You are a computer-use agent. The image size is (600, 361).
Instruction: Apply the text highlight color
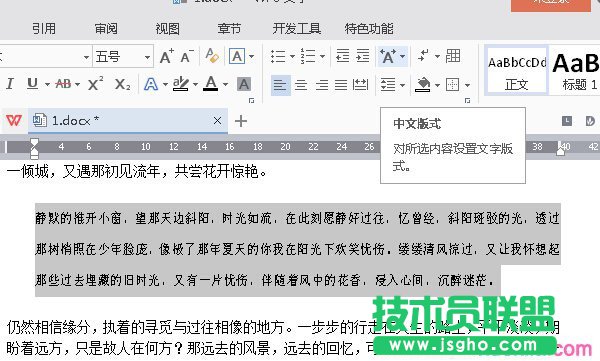tap(180, 84)
